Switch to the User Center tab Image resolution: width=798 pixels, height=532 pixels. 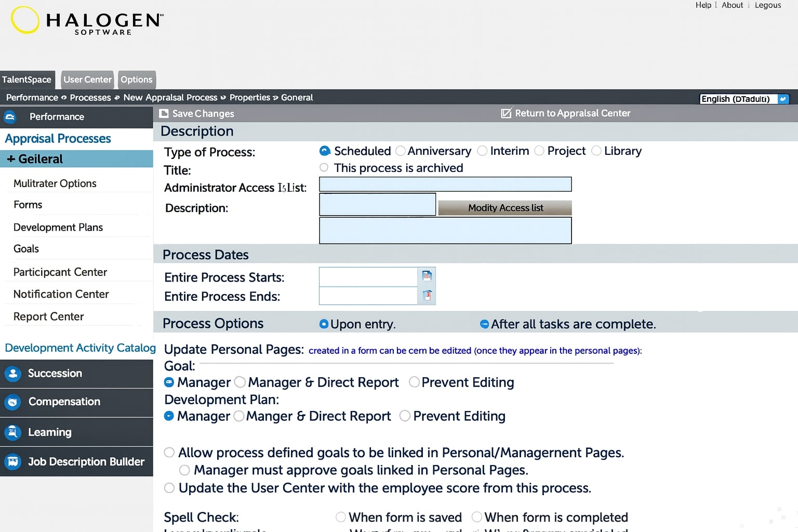click(87, 79)
